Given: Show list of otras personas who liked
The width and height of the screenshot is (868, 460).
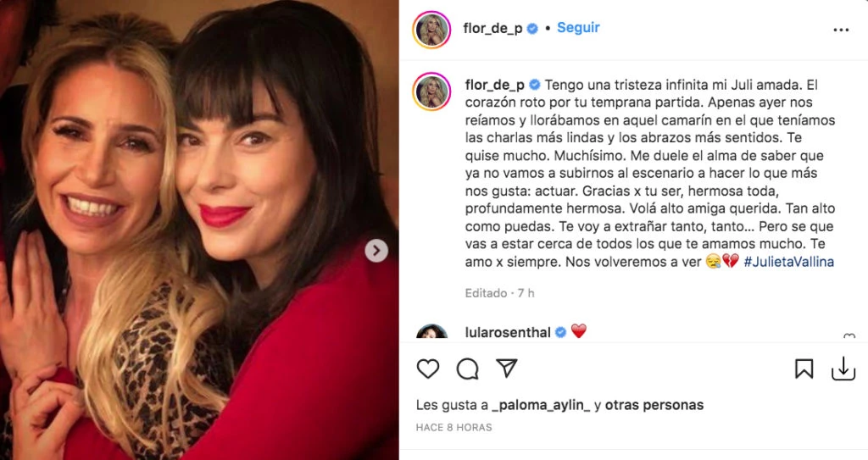Looking at the screenshot, I should pyautogui.click(x=654, y=405).
